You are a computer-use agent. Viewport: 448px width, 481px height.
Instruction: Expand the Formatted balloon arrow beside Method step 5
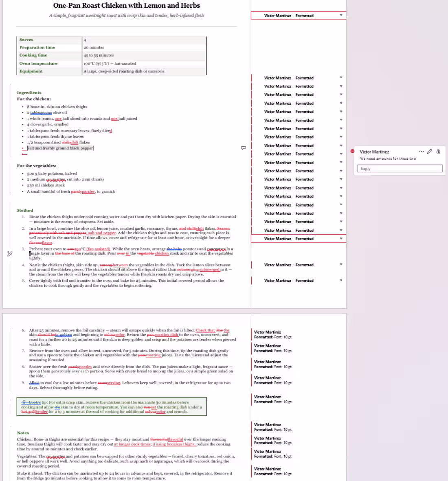point(341,281)
